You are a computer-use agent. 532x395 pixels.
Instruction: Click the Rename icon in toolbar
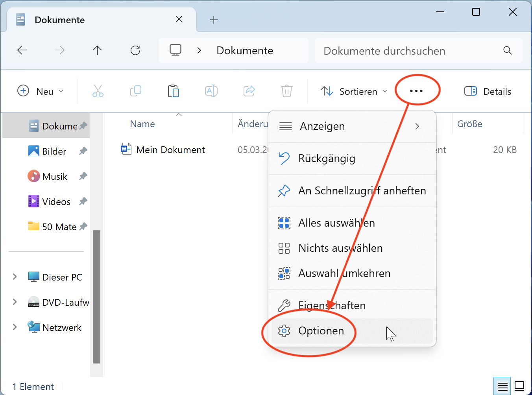211,91
